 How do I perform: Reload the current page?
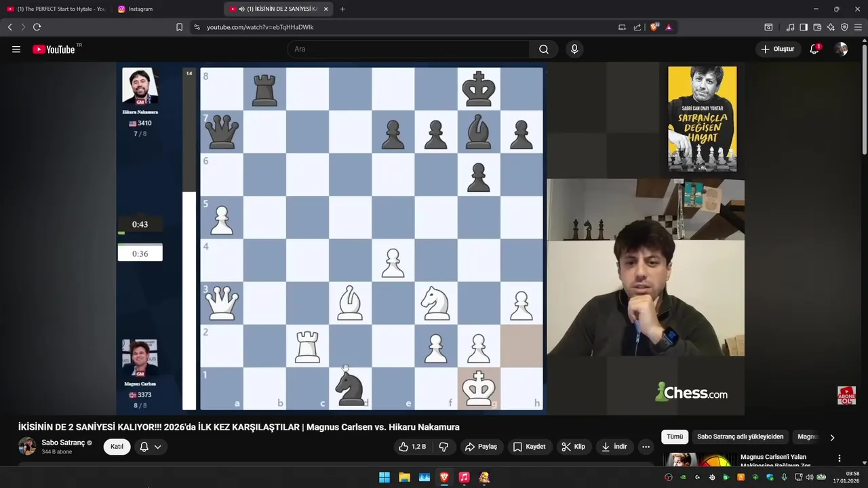pyautogui.click(x=37, y=27)
